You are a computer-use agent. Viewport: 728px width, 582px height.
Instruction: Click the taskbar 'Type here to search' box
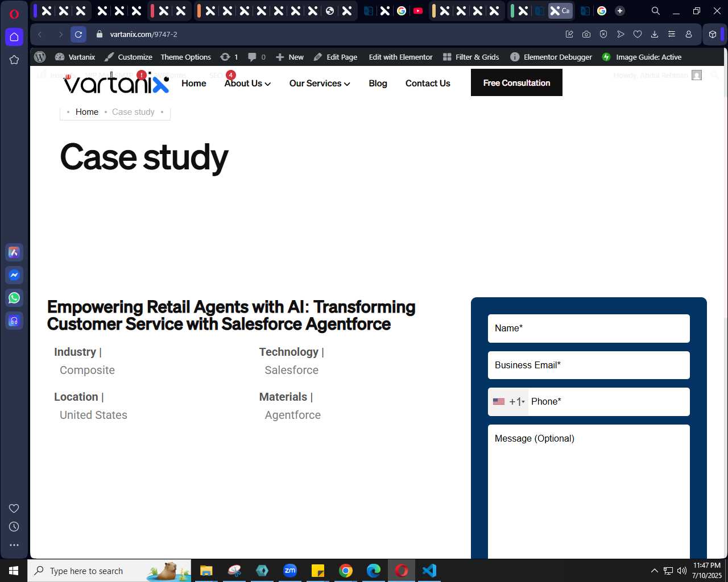[109, 571]
